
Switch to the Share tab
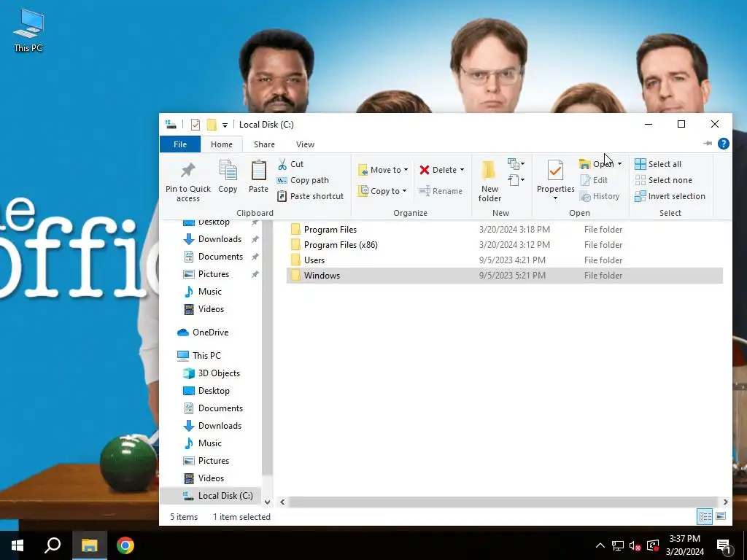tap(264, 144)
